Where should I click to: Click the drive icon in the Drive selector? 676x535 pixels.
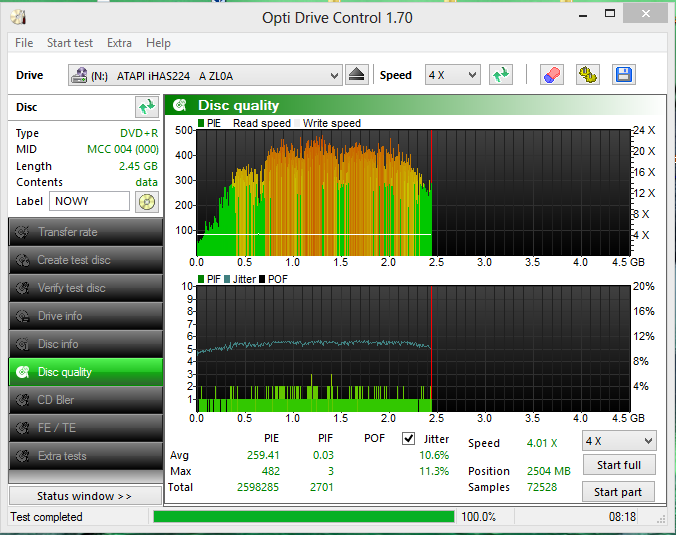point(79,75)
